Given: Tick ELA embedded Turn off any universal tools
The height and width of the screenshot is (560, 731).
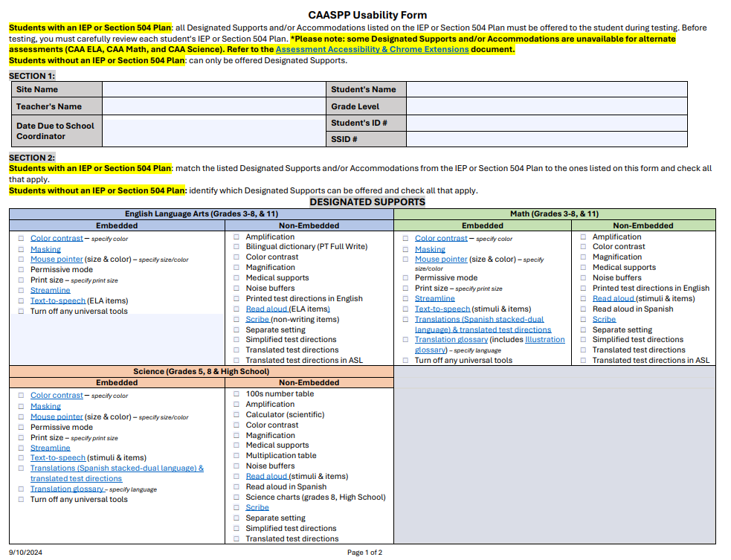Looking at the screenshot, I should click(21, 311).
